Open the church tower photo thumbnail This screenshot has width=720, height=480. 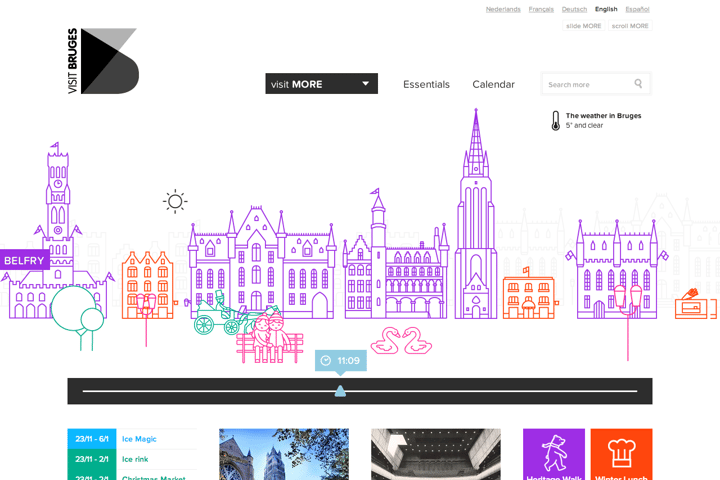(x=284, y=454)
